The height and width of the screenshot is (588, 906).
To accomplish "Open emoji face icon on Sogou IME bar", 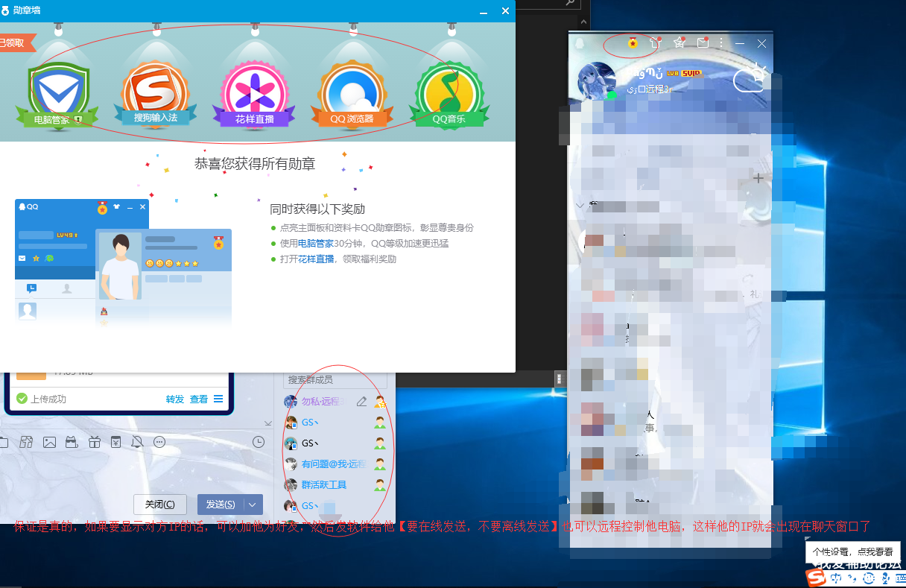I will point(869,578).
